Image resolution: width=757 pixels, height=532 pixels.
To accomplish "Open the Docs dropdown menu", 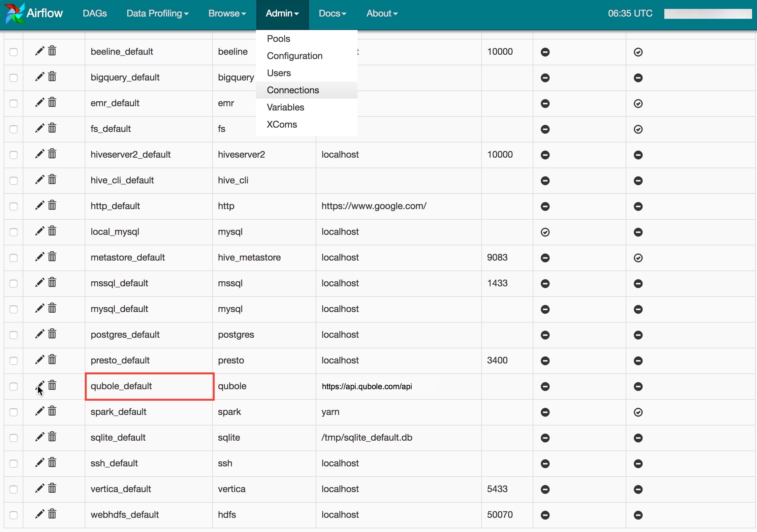I will 332,13.
